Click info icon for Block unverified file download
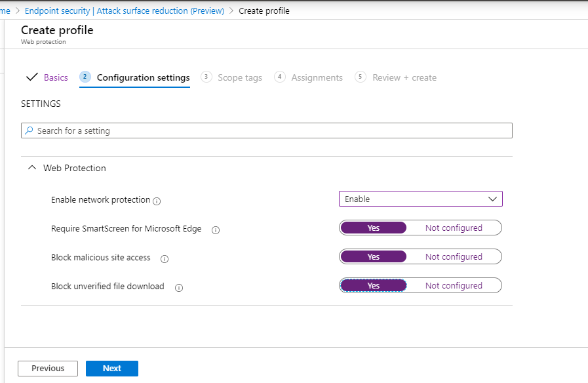The height and width of the screenshot is (383, 588). coord(179,287)
